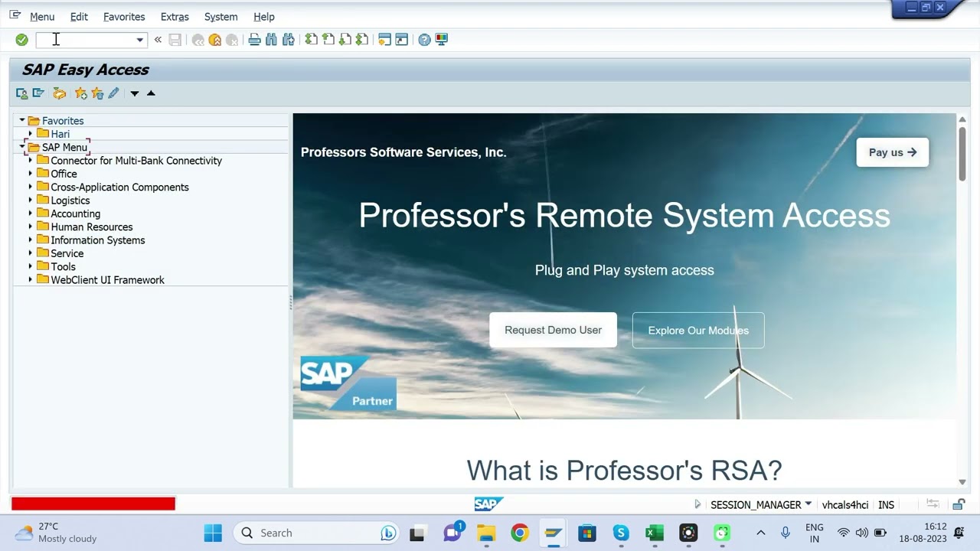The width and height of the screenshot is (980, 551).
Task: Click the Request Demo User button
Action: [x=553, y=330]
